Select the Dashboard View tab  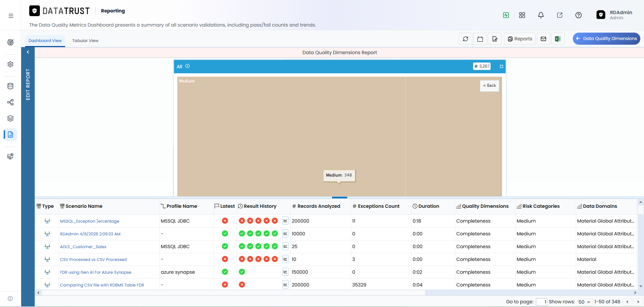coord(45,41)
